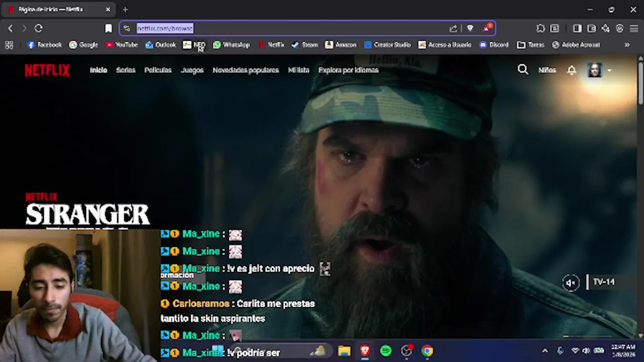Open Brave browser in taskbar
Viewport: 644px width, 362px height.
point(365,351)
